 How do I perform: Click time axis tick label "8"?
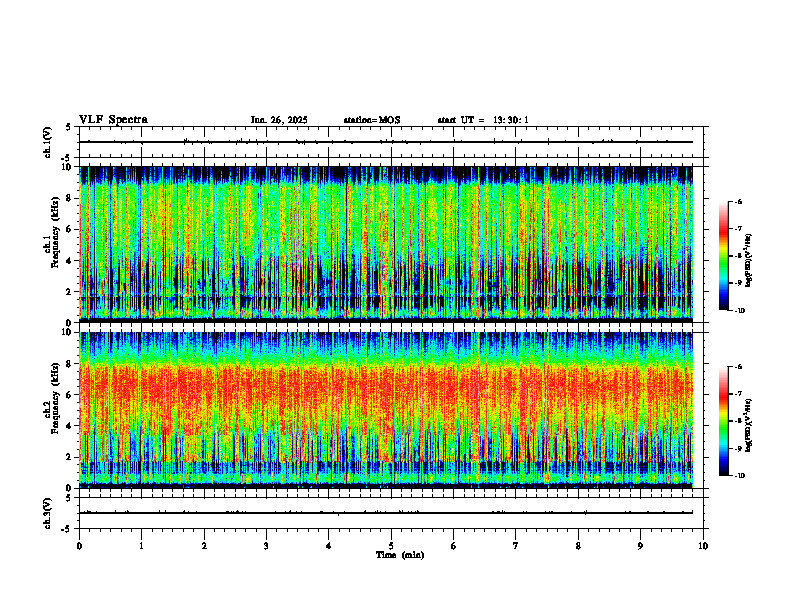coord(578,546)
